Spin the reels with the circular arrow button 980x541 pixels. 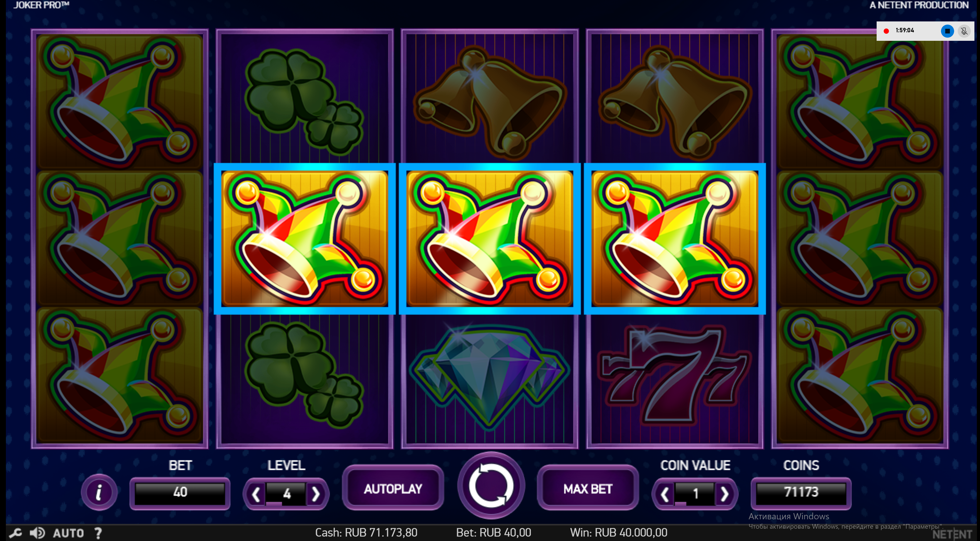pyautogui.click(x=491, y=486)
